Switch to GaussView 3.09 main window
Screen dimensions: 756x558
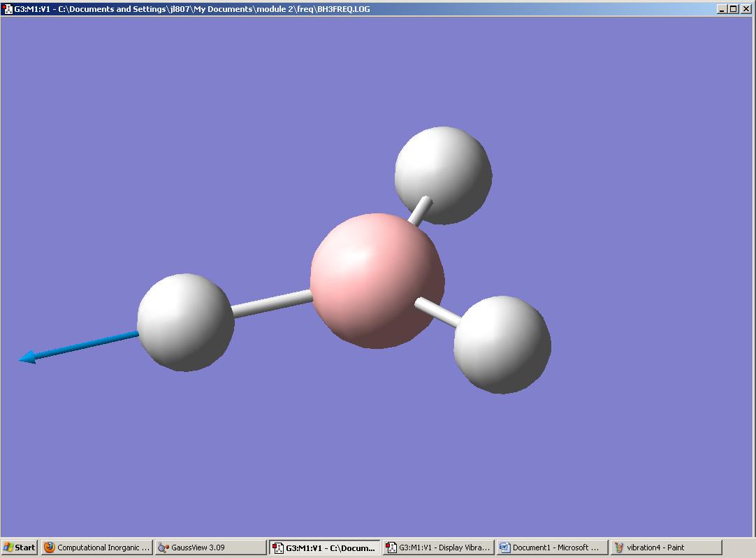[x=210, y=548]
